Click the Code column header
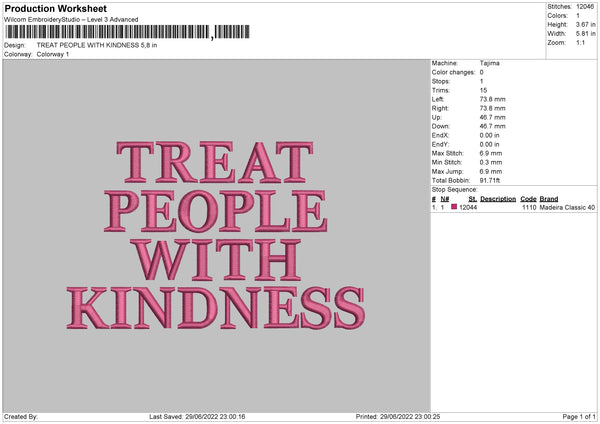The width and height of the screenshot is (600, 424). (x=528, y=199)
